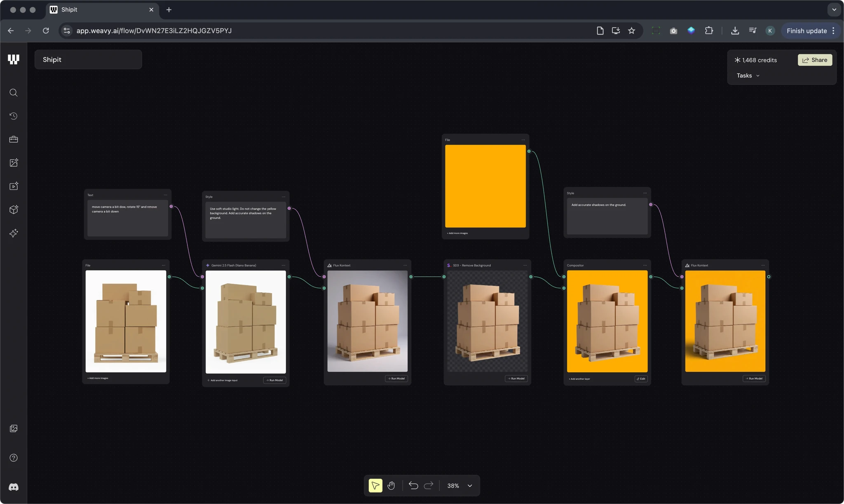Click the Share button

coord(815,60)
